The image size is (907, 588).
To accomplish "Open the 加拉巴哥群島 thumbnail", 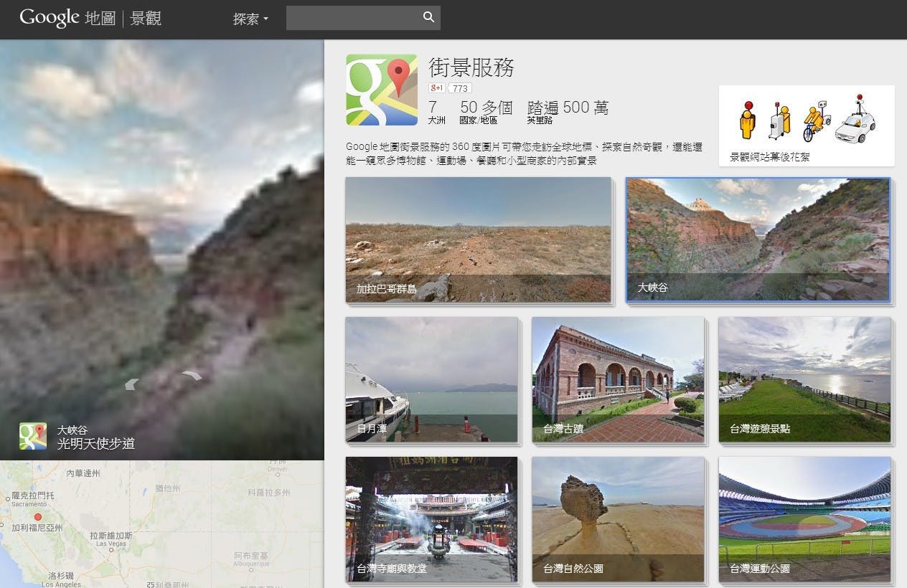I will pos(479,240).
